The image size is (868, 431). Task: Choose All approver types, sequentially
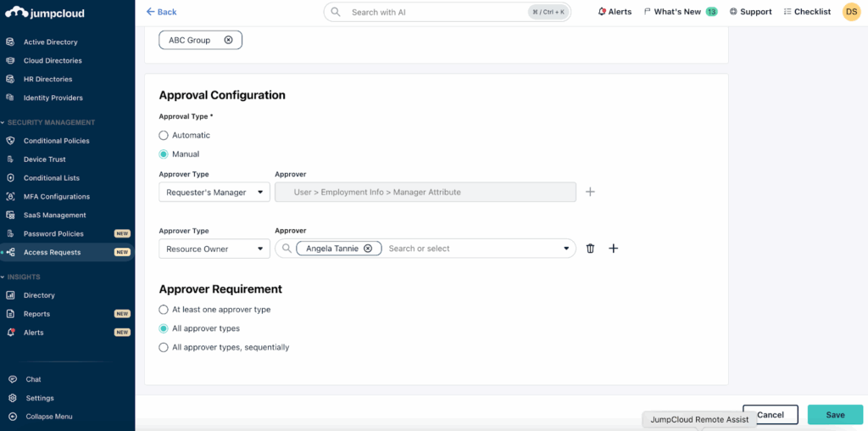(x=164, y=347)
